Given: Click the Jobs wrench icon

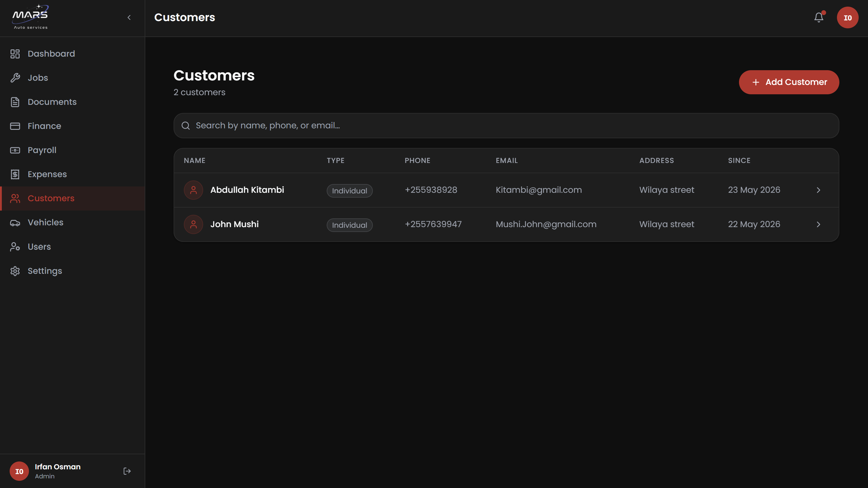Looking at the screenshot, I should [x=15, y=78].
